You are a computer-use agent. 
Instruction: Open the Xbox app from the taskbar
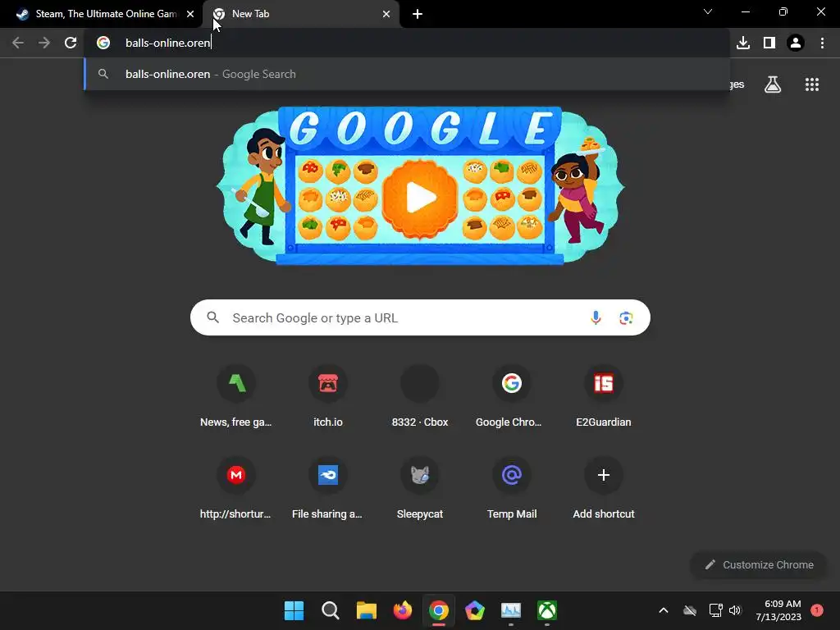[x=547, y=610]
